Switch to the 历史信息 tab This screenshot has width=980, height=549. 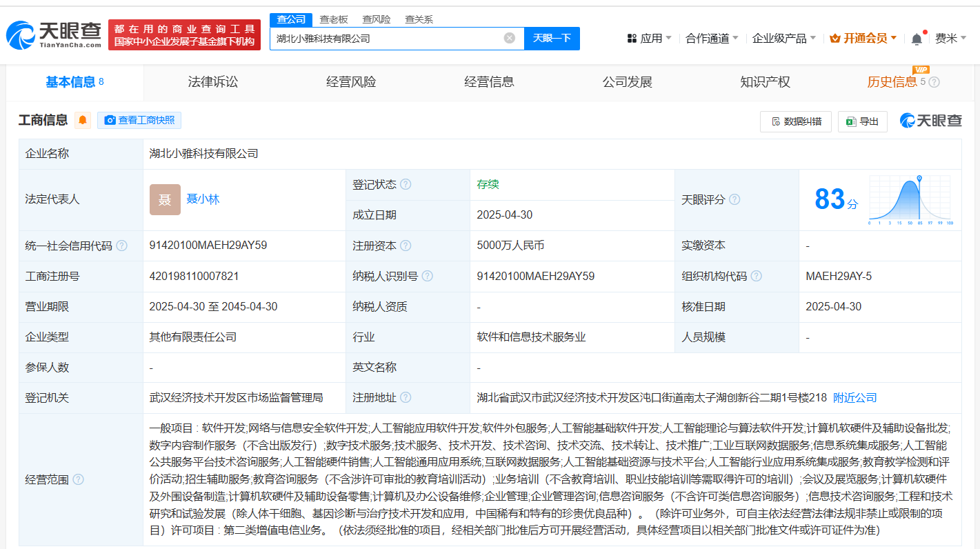892,82
